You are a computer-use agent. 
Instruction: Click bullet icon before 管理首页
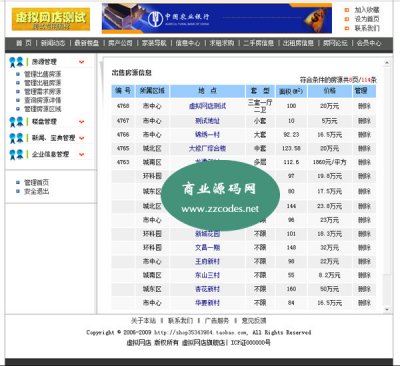coord(18,183)
